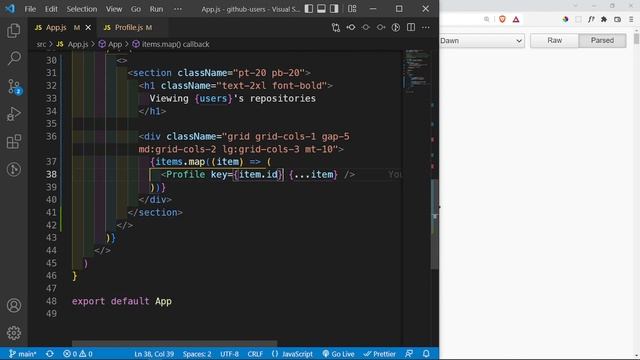The height and width of the screenshot is (360, 640).
Task: Click the f? extension icon in browser
Action: click(x=591, y=19)
